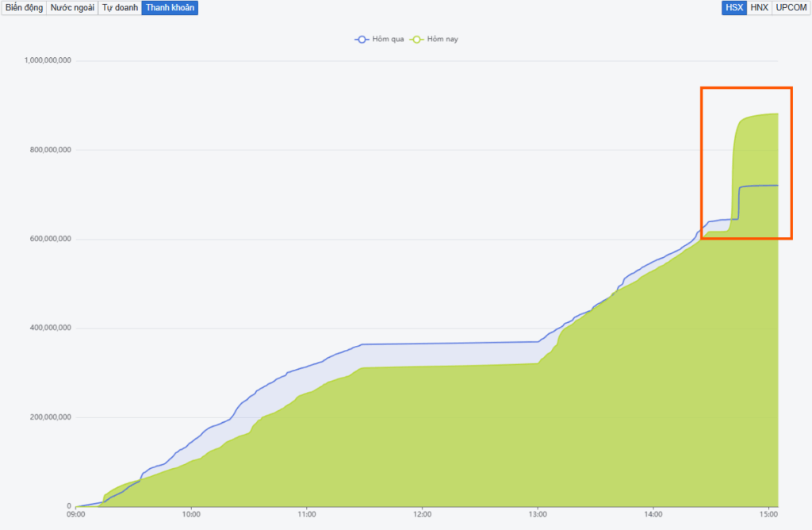Click the 400,000,000 y-axis label

(x=50, y=328)
